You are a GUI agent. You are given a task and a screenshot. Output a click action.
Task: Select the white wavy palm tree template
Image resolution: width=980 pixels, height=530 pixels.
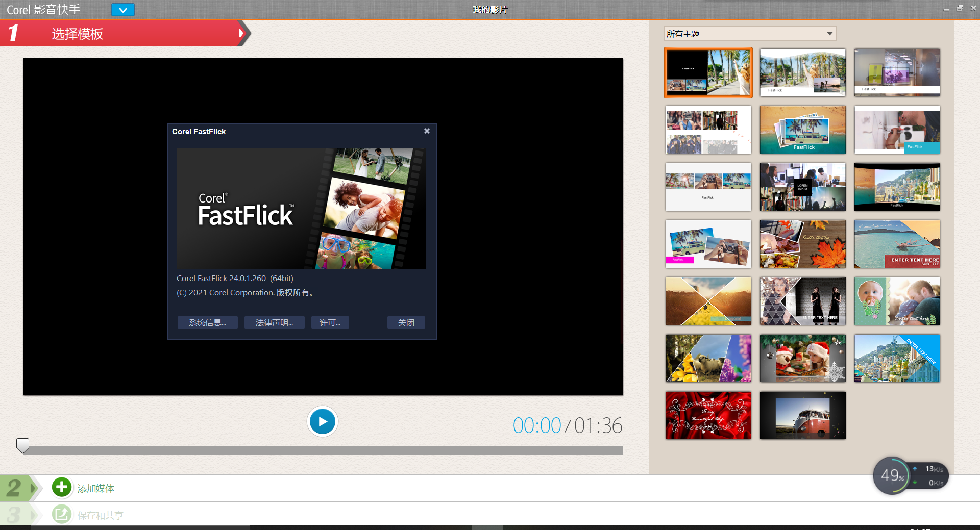tap(802, 72)
